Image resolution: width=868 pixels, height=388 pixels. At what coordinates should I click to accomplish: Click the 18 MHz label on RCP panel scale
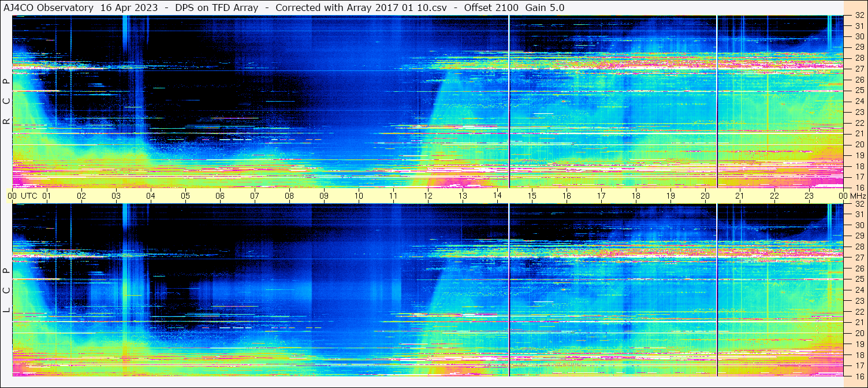point(859,166)
